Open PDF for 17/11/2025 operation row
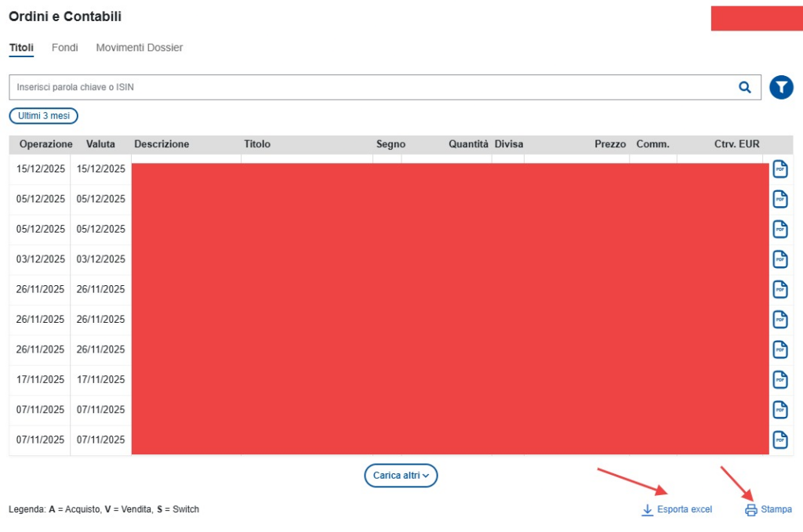 (x=779, y=379)
